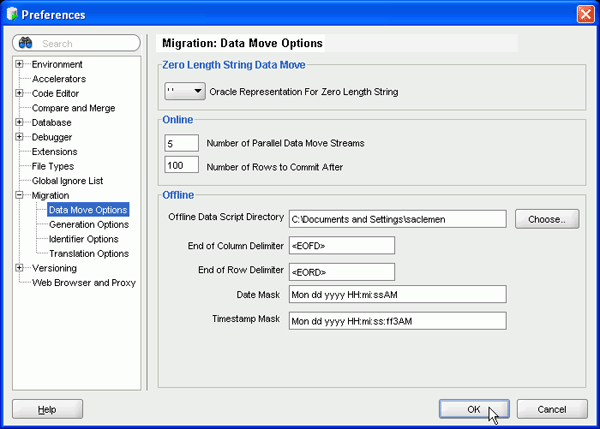Open the zero length string dropdown
Image resolution: width=600 pixels, height=429 pixels.
click(x=185, y=91)
